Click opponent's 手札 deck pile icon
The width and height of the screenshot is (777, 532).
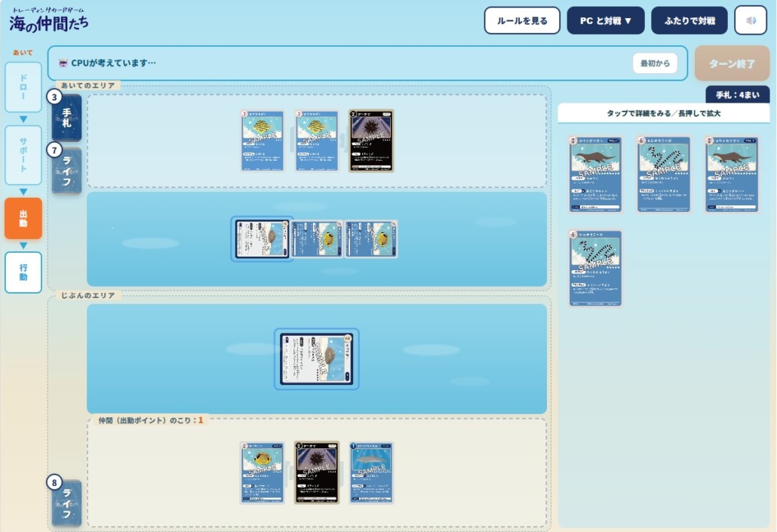pos(66,118)
